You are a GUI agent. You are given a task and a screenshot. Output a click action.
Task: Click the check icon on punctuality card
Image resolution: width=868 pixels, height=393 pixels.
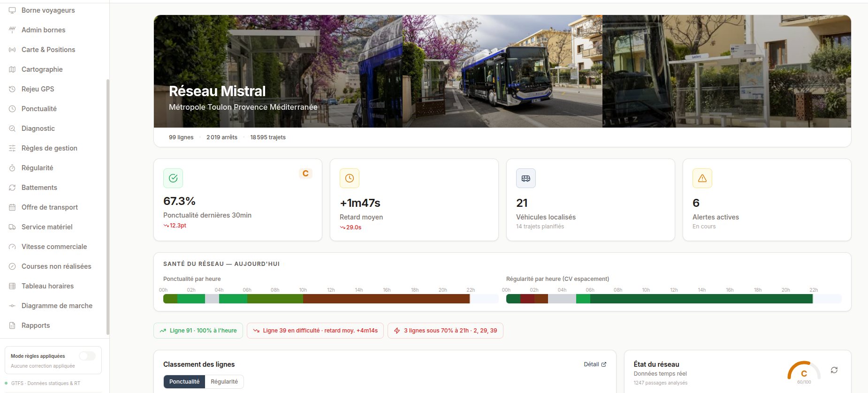[173, 178]
